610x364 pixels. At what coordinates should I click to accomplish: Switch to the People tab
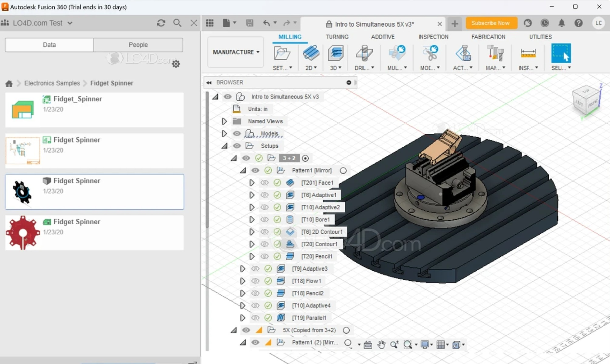138,45
